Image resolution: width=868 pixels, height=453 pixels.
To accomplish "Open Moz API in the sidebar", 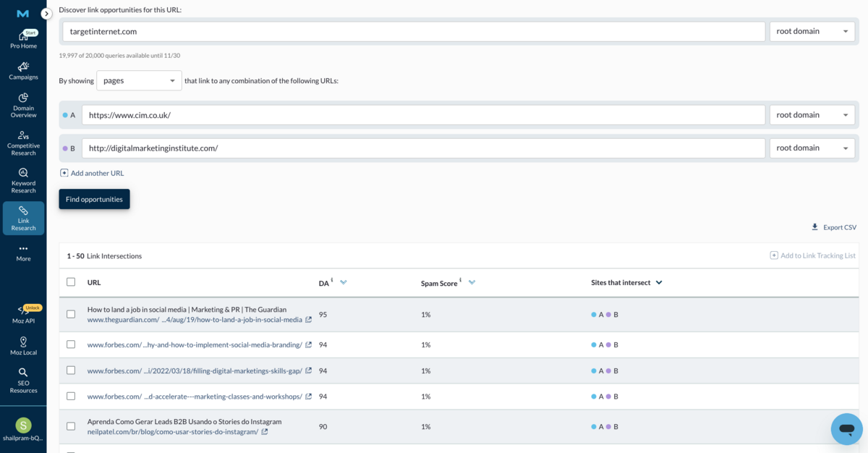I will pos(23,315).
